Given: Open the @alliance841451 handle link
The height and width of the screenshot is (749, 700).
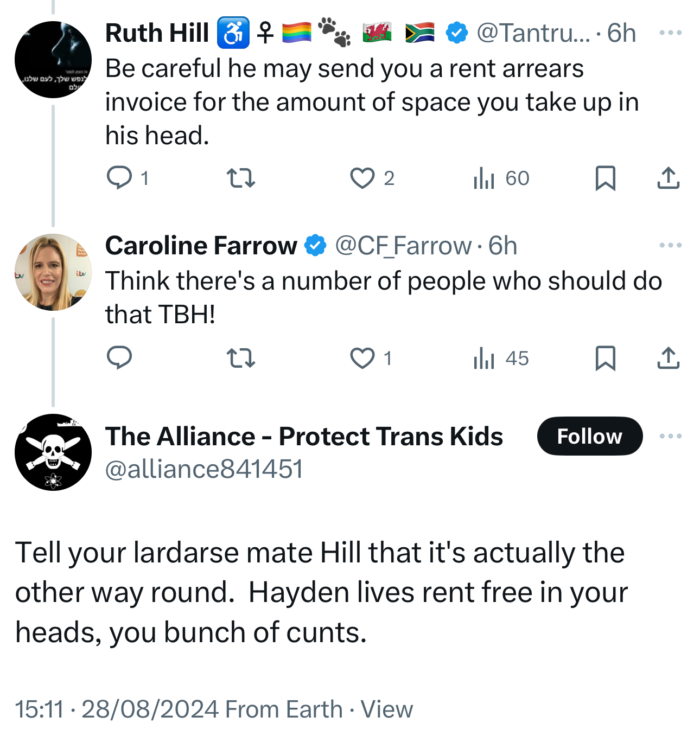Looking at the screenshot, I should (204, 469).
